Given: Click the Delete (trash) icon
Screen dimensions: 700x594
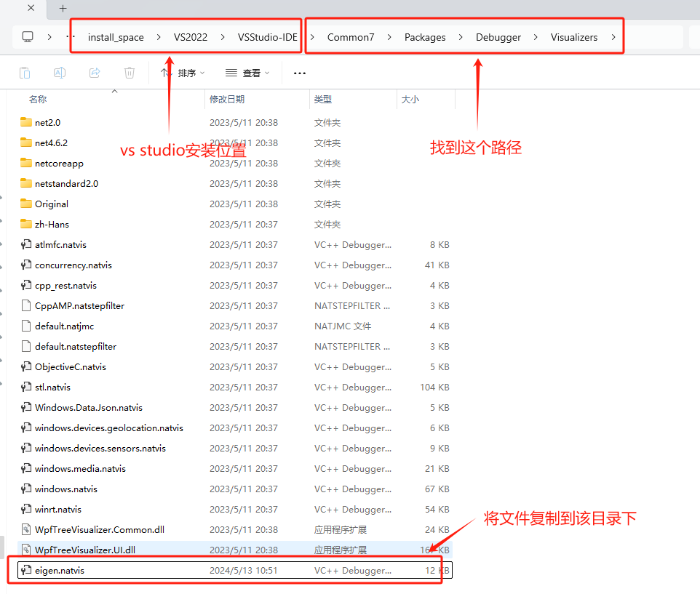Looking at the screenshot, I should point(130,72).
